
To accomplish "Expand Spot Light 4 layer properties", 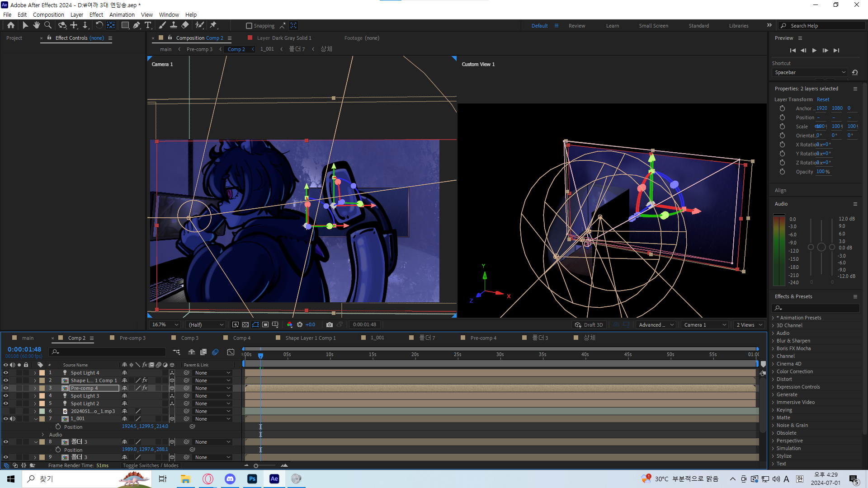I will (35, 373).
